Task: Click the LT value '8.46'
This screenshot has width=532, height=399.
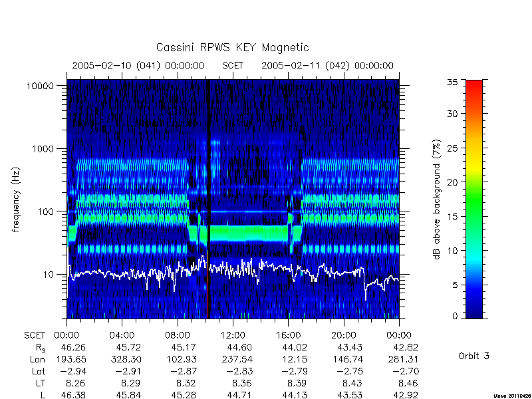Action: click(408, 383)
